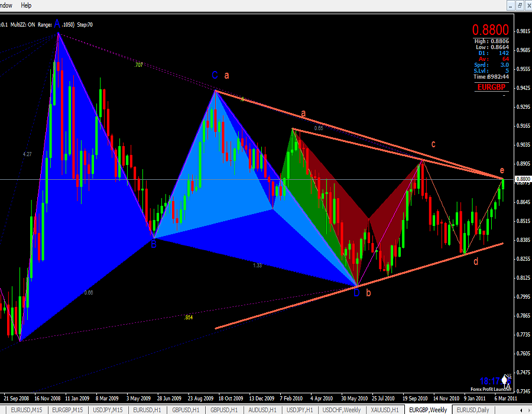This screenshot has height=414, width=532.
Task: Click the Forex Profit Launcher label
Action: [x=491, y=389]
